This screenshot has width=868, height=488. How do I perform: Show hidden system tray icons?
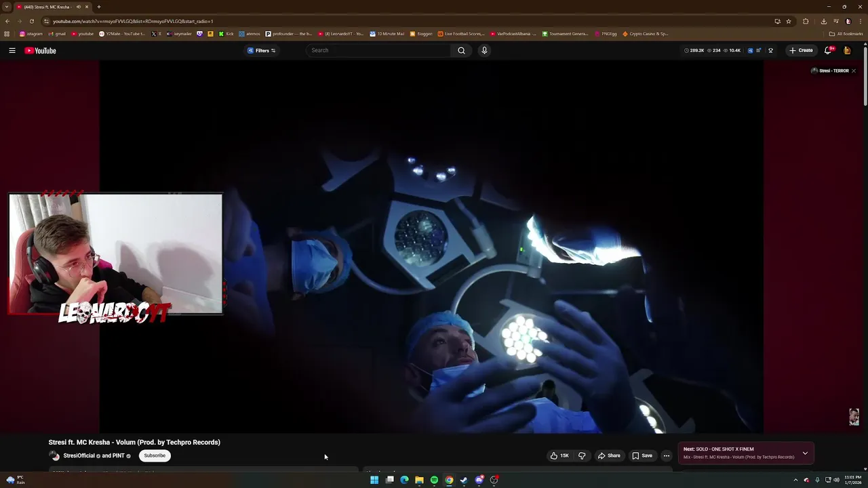[x=795, y=480]
